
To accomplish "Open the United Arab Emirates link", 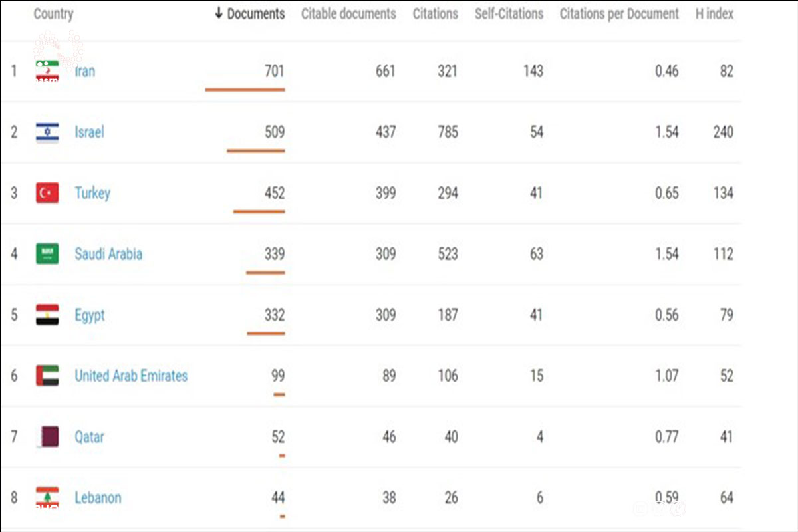I will [x=131, y=376].
